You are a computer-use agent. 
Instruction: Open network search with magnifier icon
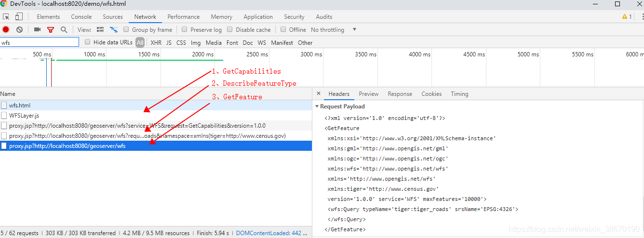[x=64, y=30]
